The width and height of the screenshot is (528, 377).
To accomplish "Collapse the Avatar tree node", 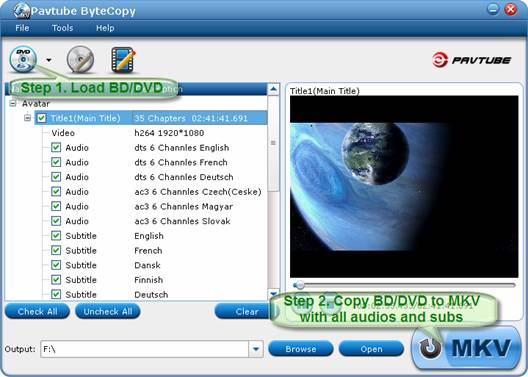I will (13, 104).
